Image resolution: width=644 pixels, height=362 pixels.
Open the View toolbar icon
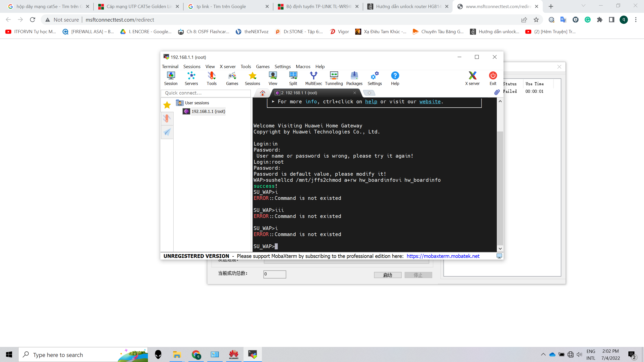[273, 78]
